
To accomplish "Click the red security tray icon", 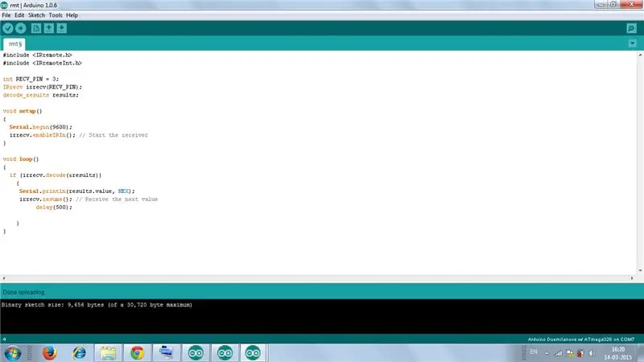I will coord(580,353).
